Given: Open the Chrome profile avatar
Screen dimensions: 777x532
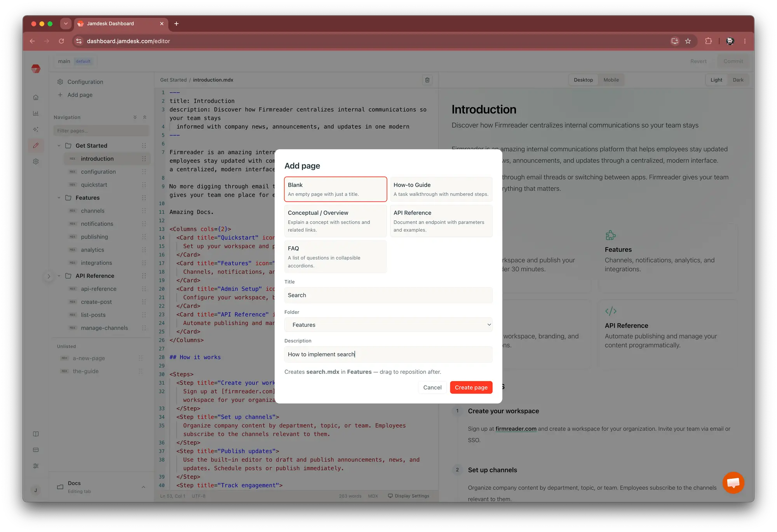Looking at the screenshot, I should (730, 41).
